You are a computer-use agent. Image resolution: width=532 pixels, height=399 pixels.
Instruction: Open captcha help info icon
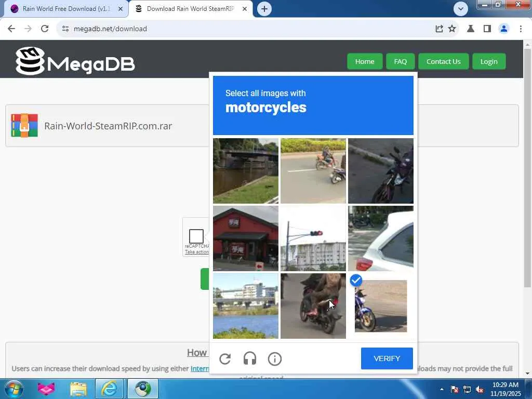pos(274,358)
